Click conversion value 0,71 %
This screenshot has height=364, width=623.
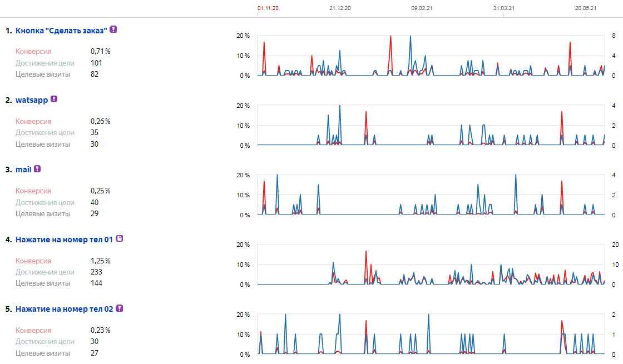point(101,51)
